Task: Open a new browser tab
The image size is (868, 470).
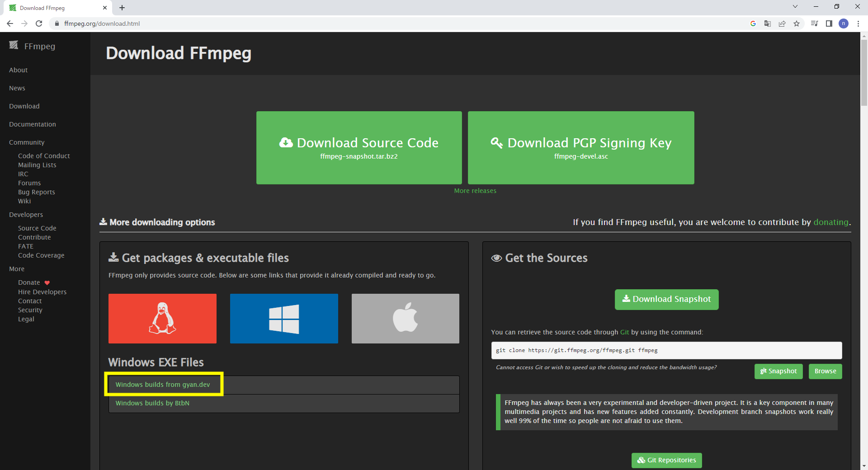Action: (x=122, y=8)
